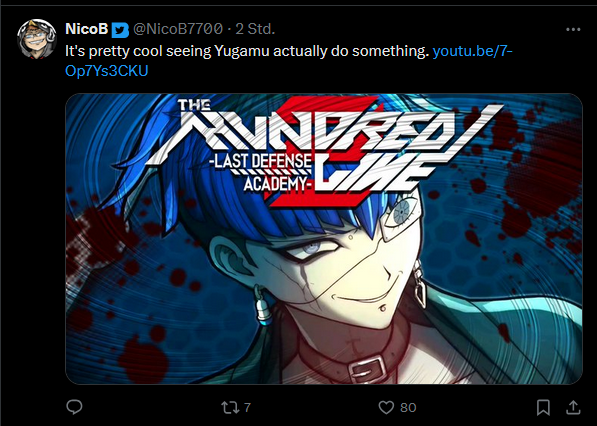Screen dimensions: 597x426
Task: Click the wrapped Op7Ys3CKU link text
Action: coord(107,71)
